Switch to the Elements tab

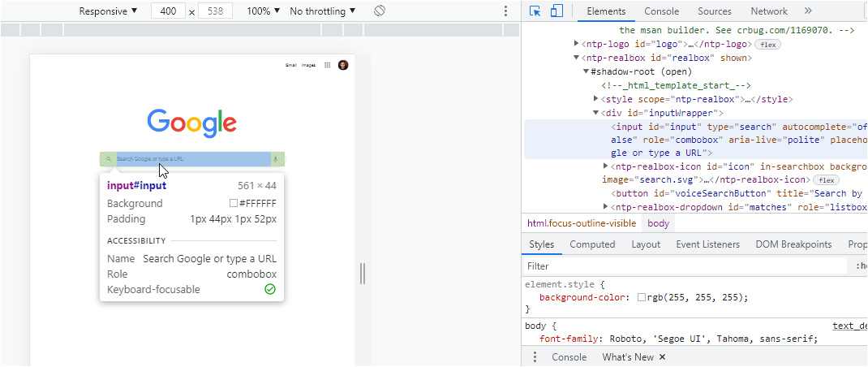(x=606, y=11)
